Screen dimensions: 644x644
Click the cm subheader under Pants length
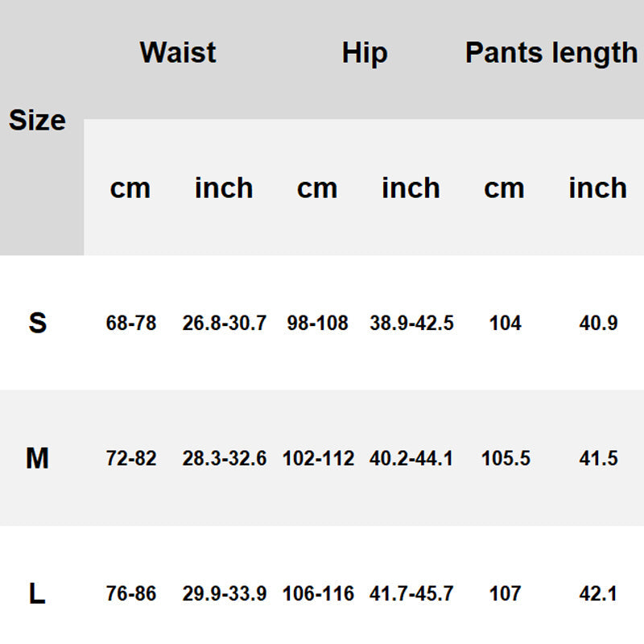[x=504, y=188]
